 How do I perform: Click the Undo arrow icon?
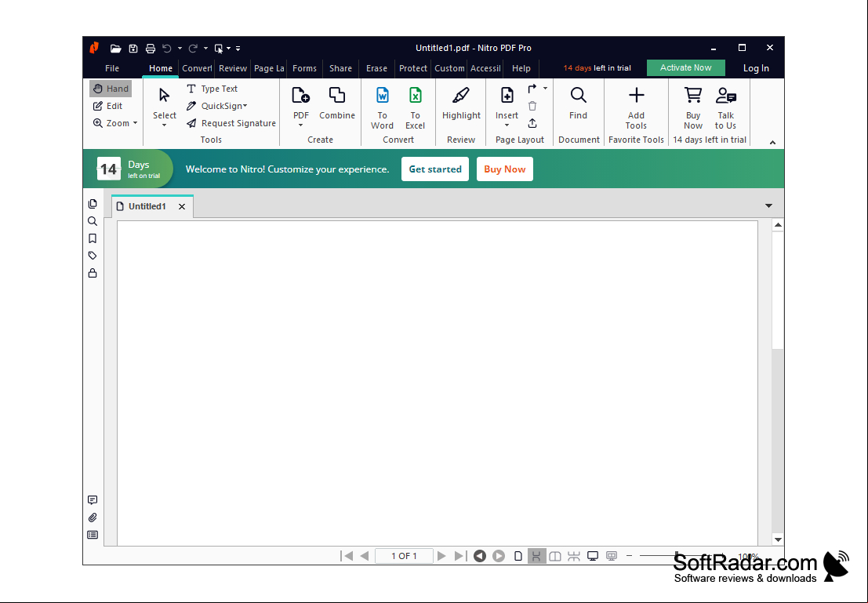(x=167, y=48)
